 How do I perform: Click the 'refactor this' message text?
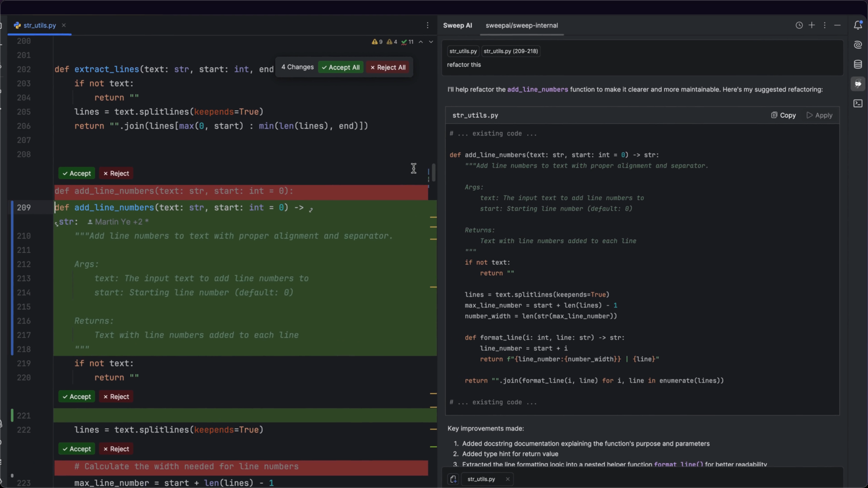pos(464,65)
